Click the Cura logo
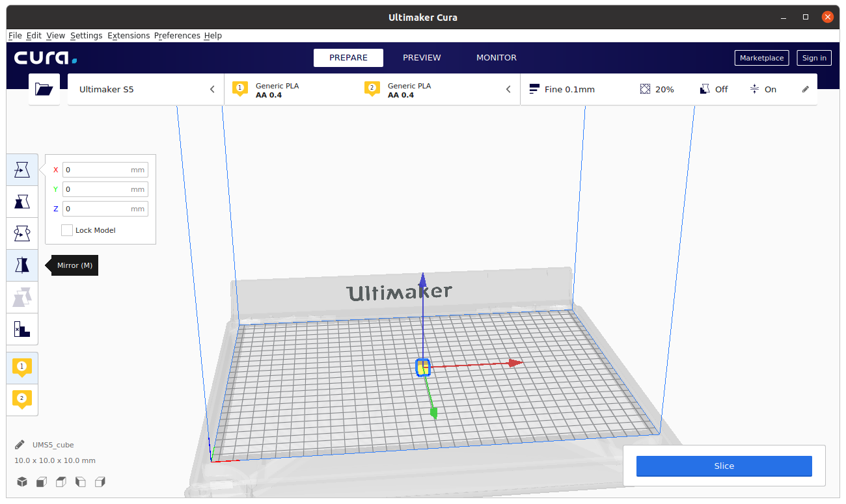 [46, 58]
